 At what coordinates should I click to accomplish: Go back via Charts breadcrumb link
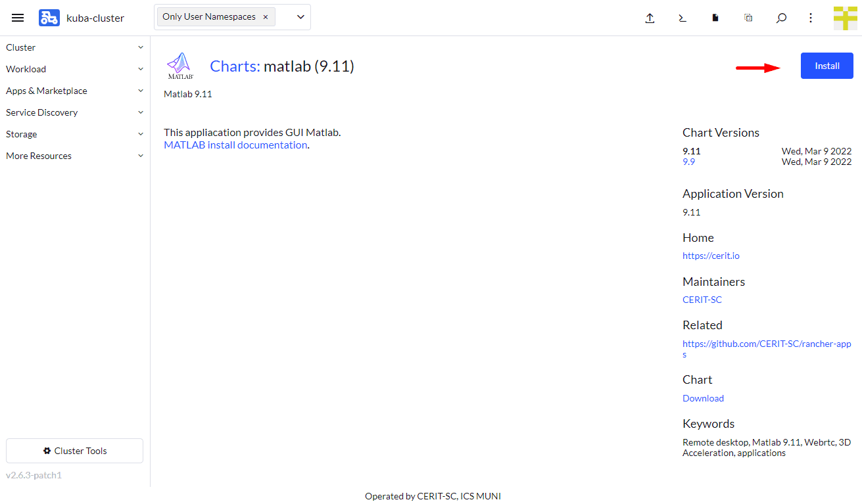click(235, 66)
